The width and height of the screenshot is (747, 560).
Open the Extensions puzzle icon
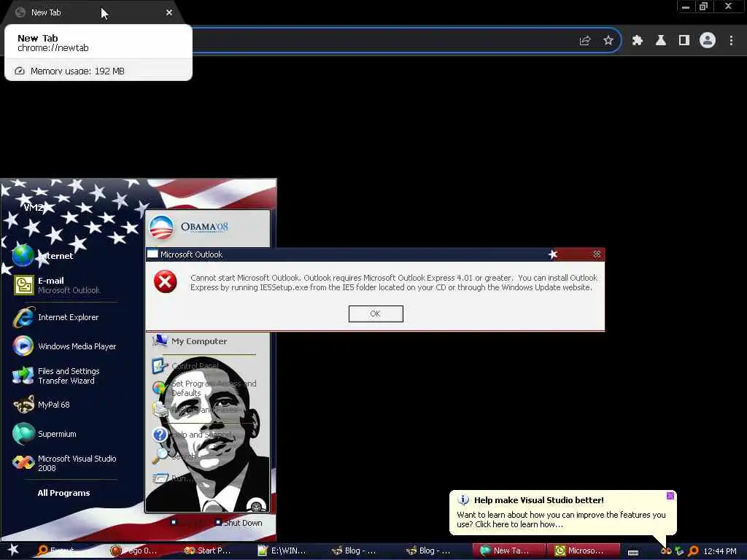click(638, 41)
